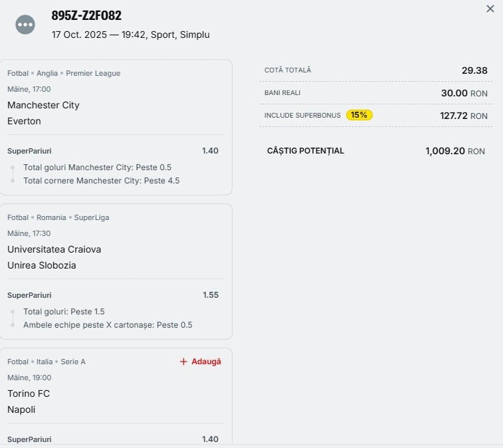Click the Manchester City team name
The width and height of the screenshot is (503, 448).
click(x=43, y=105)
